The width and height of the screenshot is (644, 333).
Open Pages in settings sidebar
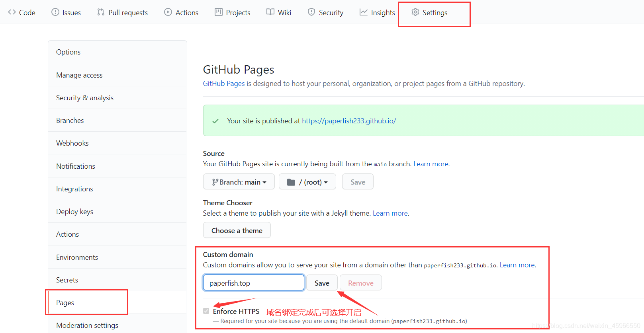tap(117, 302)
